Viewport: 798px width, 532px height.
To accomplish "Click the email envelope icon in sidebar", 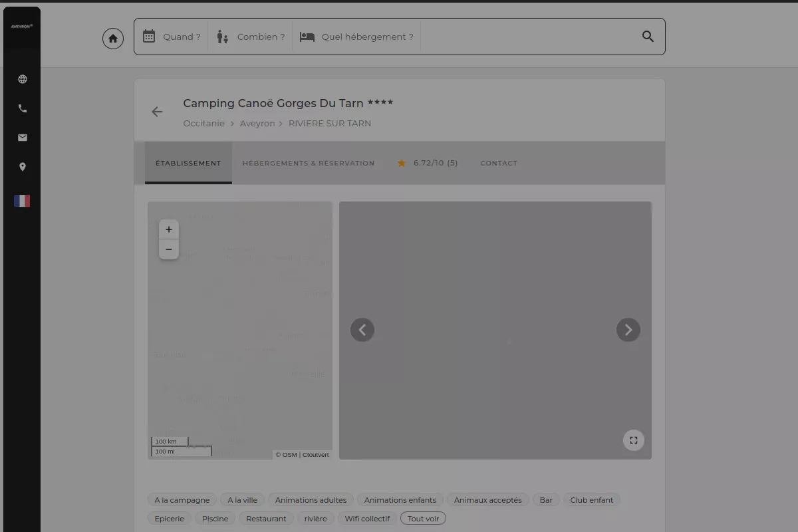I will pyautogui.click(x=23, y=138).
